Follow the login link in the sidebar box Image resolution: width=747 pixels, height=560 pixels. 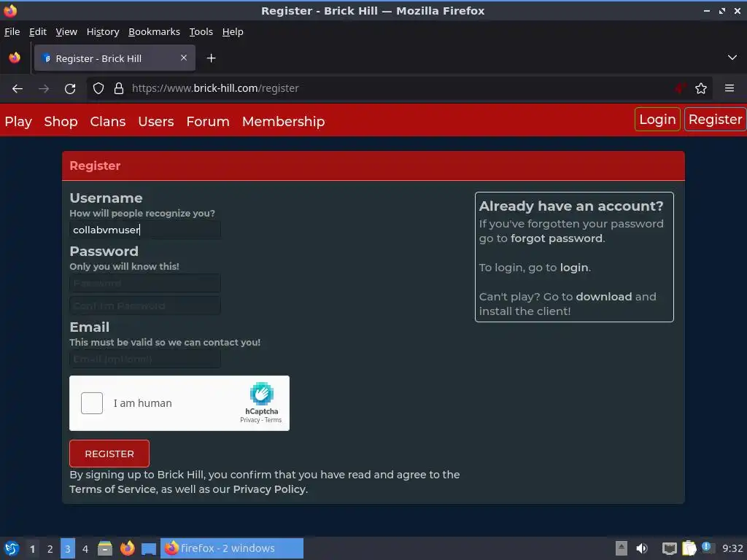pyautogui.click(x=573, y=268)
